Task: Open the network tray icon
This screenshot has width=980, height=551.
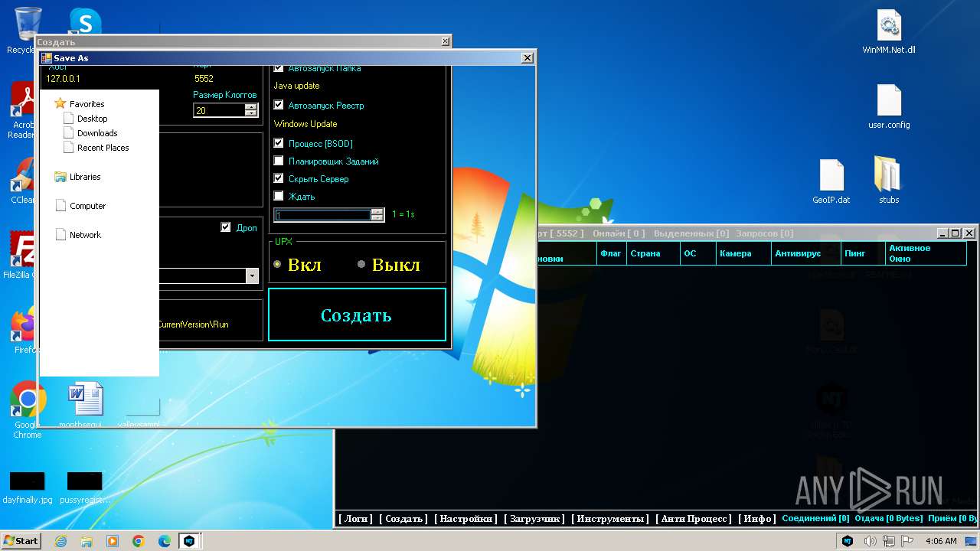Action: (888, 541)
